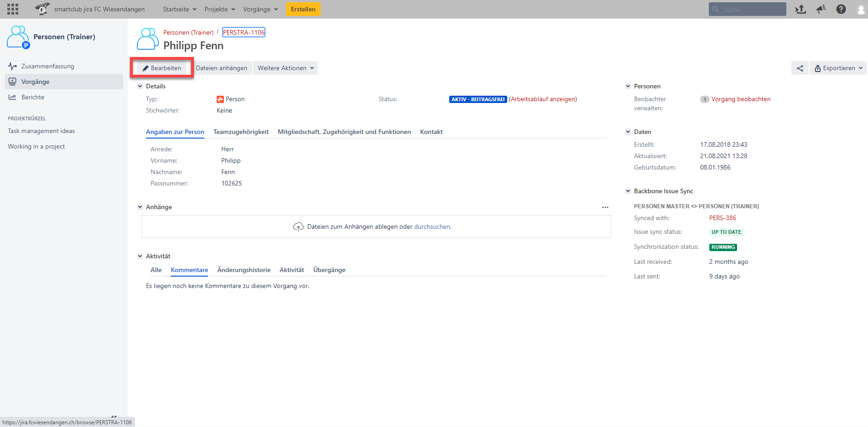Open the app switcher grid icon
Viewport: 868px width, 427px height.
pos(13,9)
